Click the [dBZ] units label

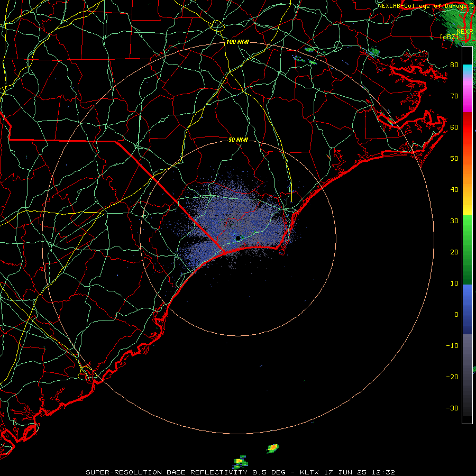(449, 37)
